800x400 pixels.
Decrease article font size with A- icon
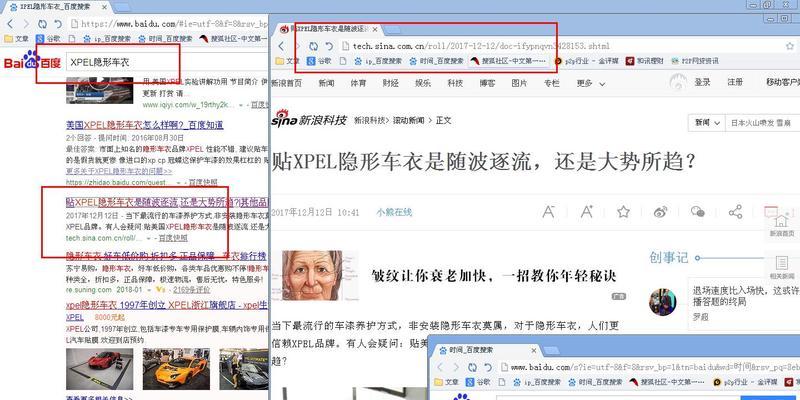click(x=548, y=212)
